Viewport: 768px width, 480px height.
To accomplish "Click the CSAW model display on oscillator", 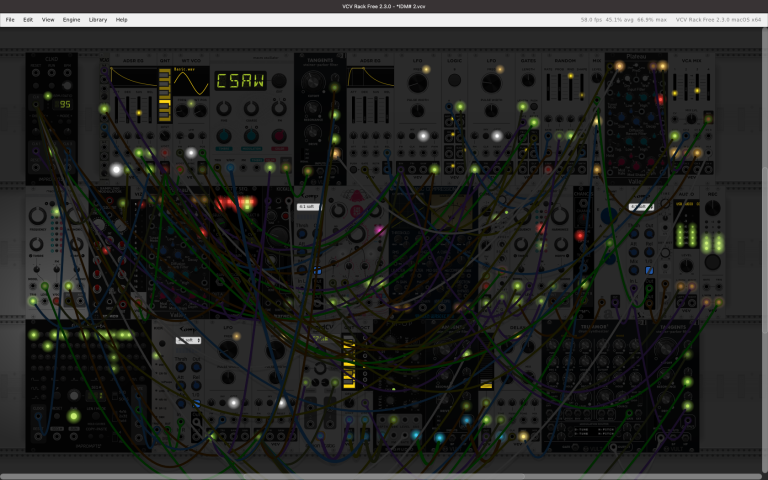I will [240, 81].
